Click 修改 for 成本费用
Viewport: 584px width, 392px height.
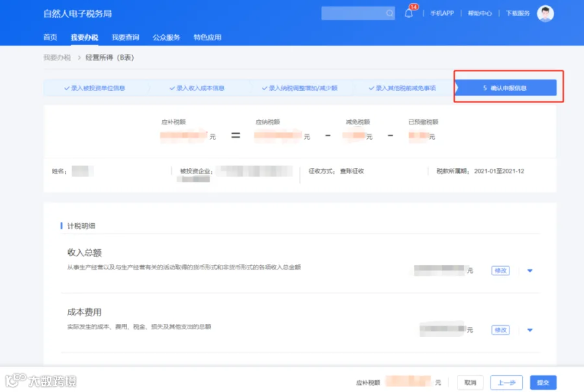pos(500,330)
